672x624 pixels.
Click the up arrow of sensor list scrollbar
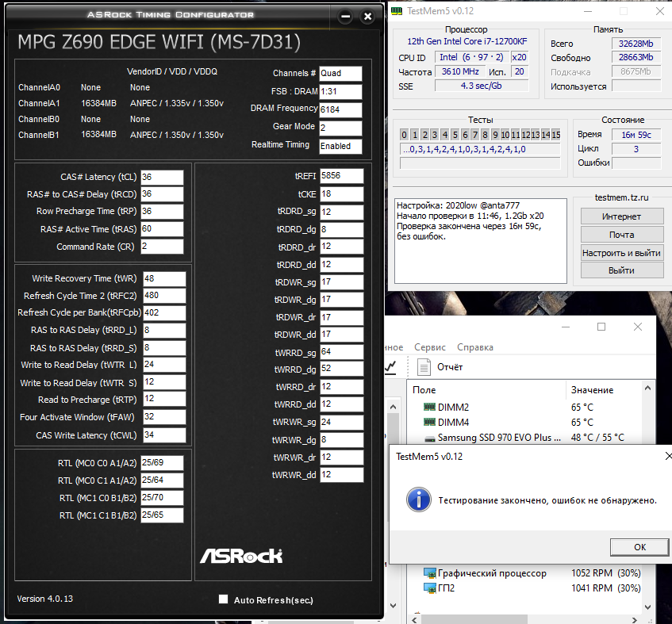coord(648,388)
